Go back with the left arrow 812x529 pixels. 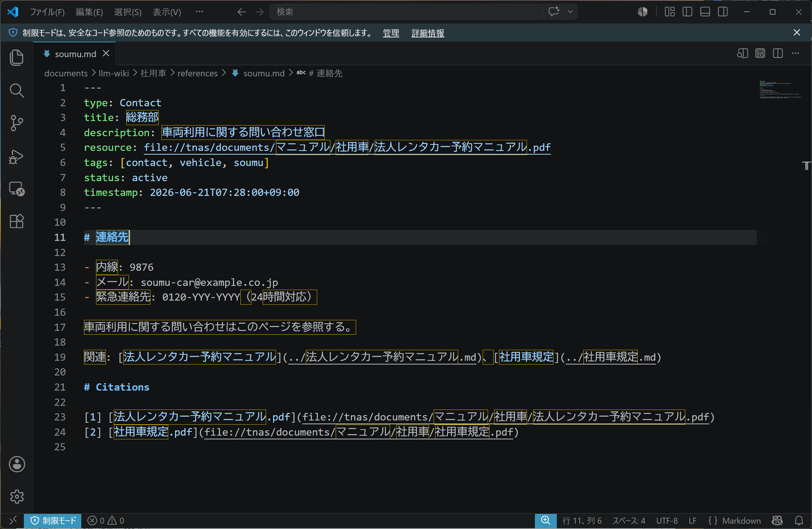pyautogui.click(x=241, y=12)
